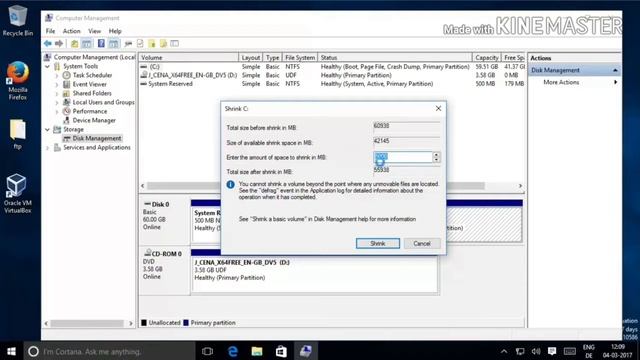Show hidden system tray icons
Viewport: 640px width, 360px height.
[x=504, y=351]
